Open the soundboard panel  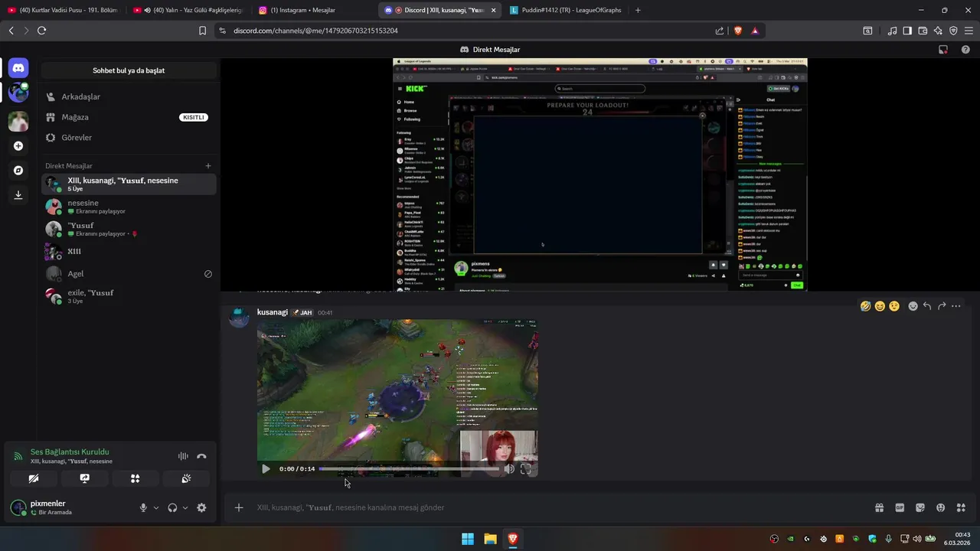pyautogui.click(x=186, y=478)
